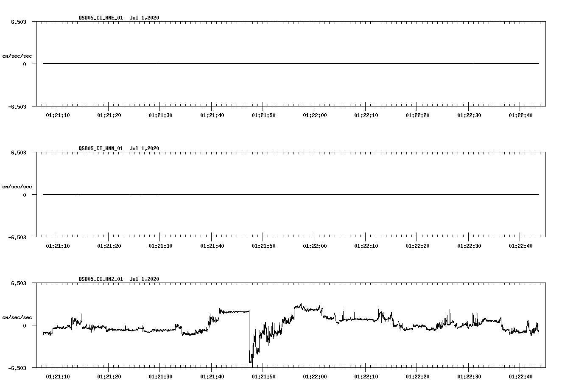Image resolution: width=576 pixels, height=392 pixels.
Task: Select 01:21:40 time label under HNN plot
Action: click(212, 246)
